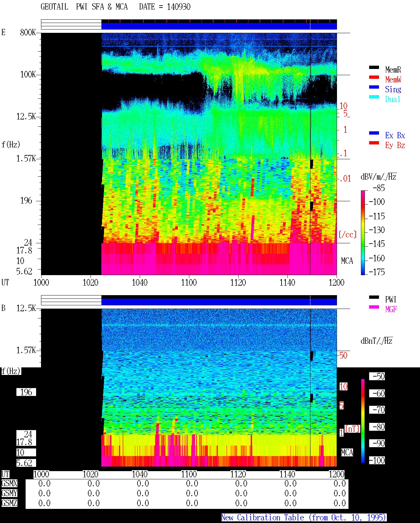Click the red 50 tick on B panel
The image size is (420, 523).
pos(343,355)
